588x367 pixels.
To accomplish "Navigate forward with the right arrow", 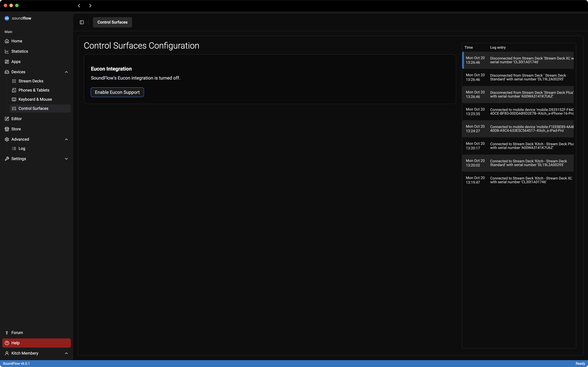I will point(90,6).
